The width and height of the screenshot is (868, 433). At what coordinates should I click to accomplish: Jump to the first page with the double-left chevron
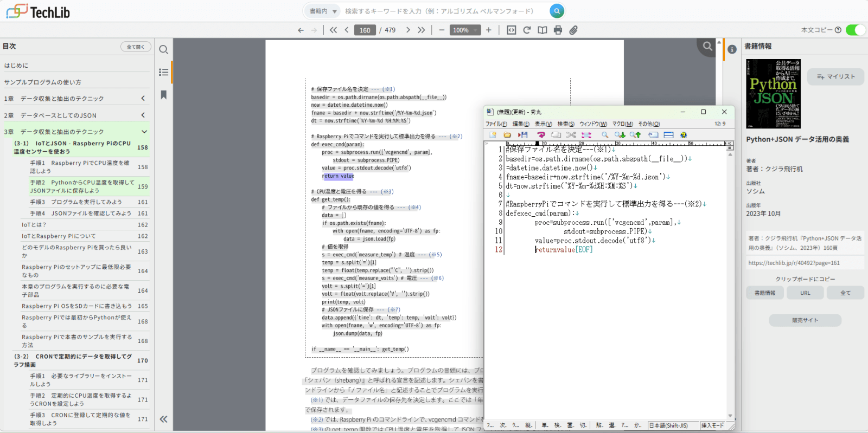click(x=333, y=30)
